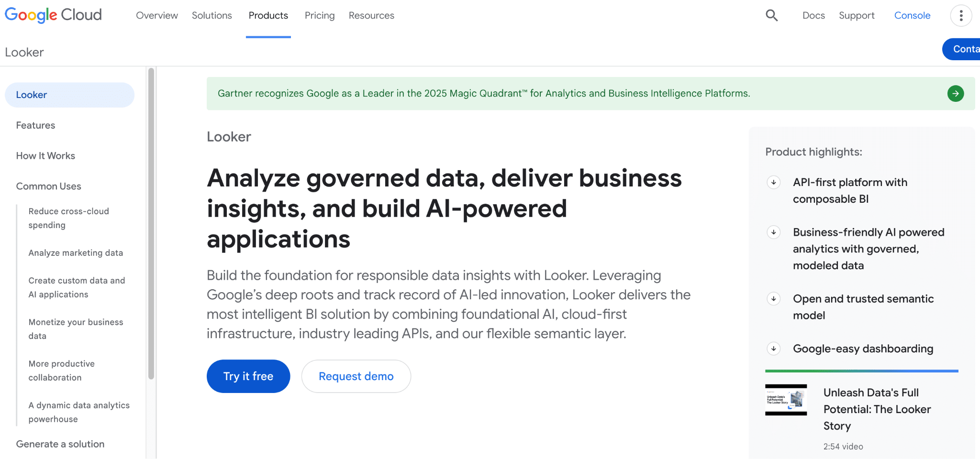
Task: Expand Open and trusted semantic model
Action: click(x=773, y=299)
